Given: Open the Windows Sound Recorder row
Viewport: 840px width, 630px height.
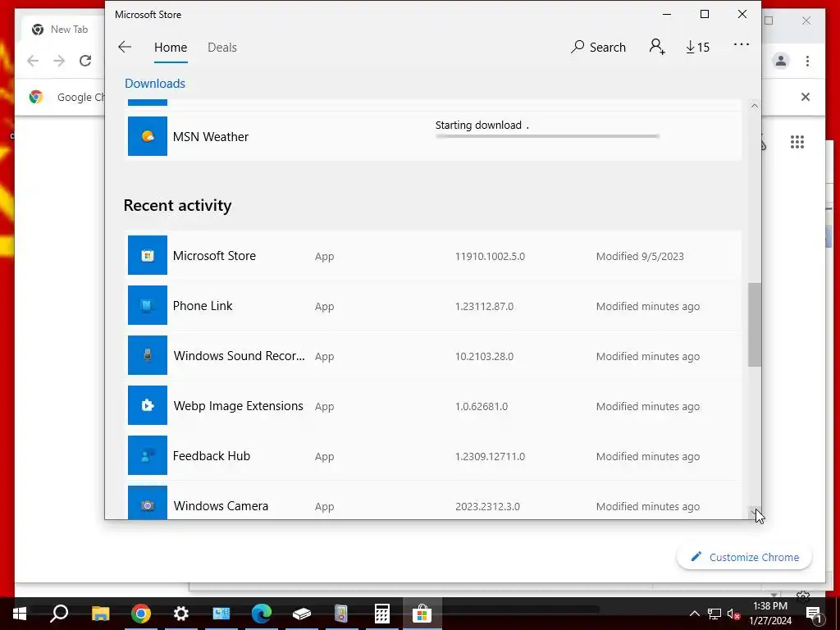Looking at the screenshot, I should [434, 355].
